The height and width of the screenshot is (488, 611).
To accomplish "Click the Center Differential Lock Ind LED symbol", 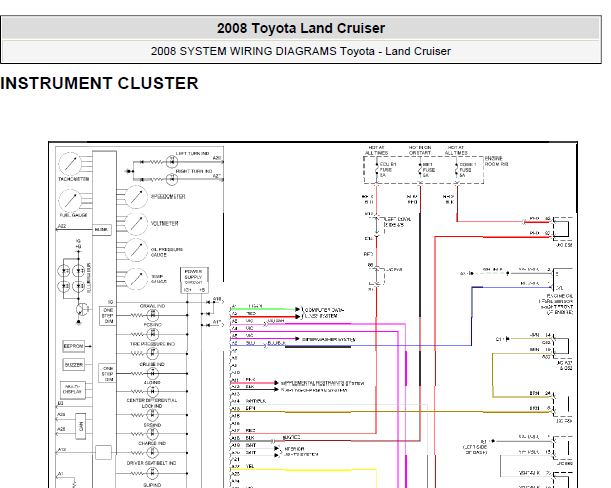I will pyautogui.click(x=152, y=415).
